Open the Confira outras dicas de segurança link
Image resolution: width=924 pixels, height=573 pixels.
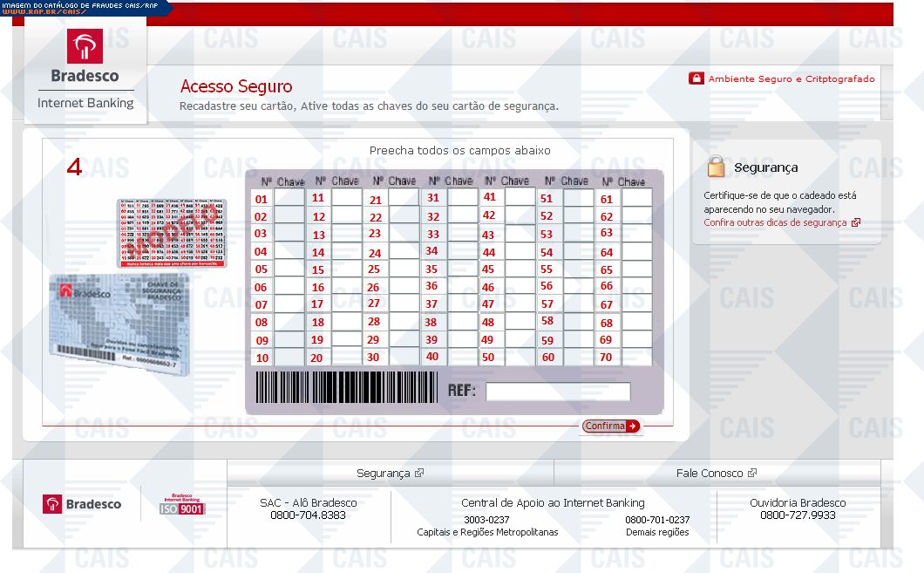[775, 222]
